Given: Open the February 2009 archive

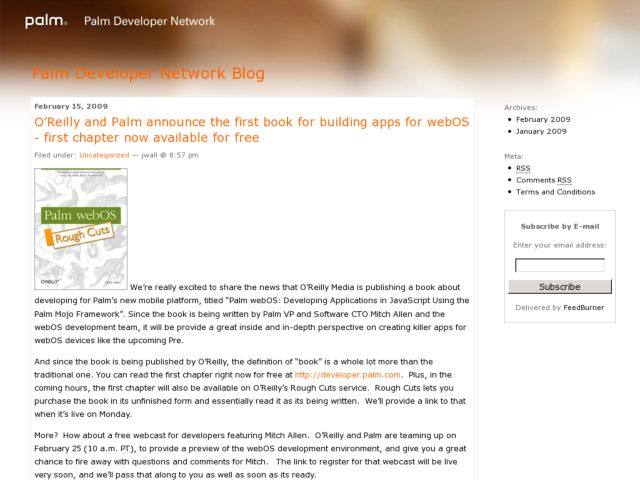Looking at the screenshot, I should [x=543, y=119].
